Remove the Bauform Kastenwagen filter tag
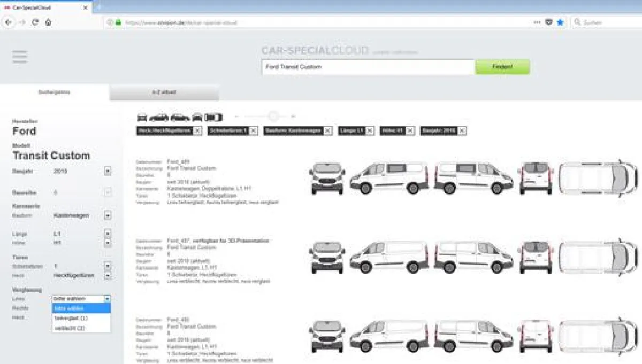The image size is (642, 364). point(327,130)
